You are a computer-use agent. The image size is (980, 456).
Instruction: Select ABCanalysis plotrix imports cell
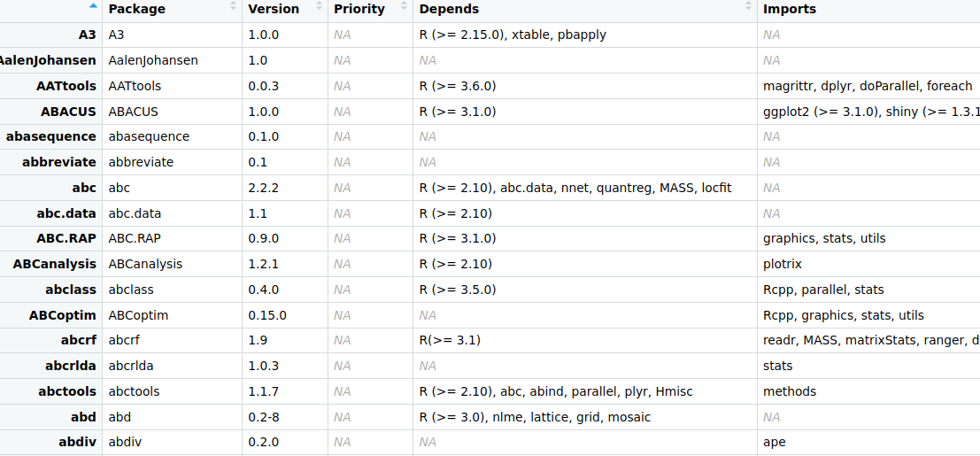tap(868, 265)
